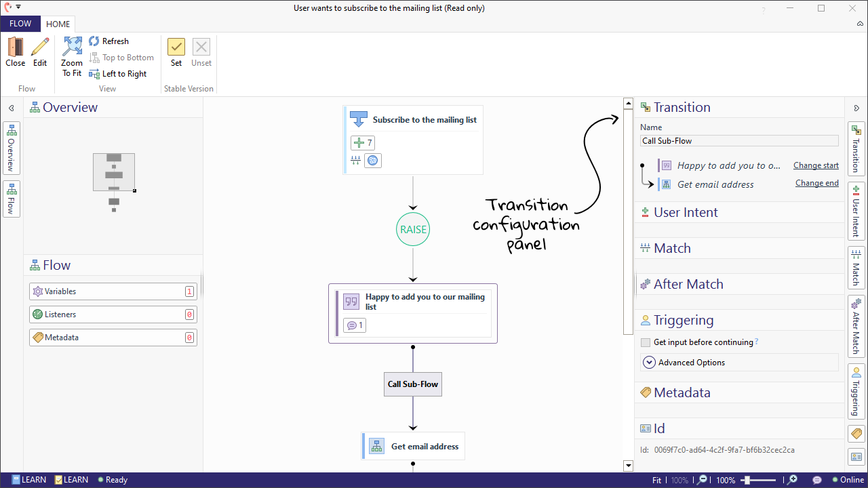Image resolution: width=868 pixels, height=488 pixels.
Task: Click the transition Name input field
Action: pyautogui.click(x=739, y=141)
